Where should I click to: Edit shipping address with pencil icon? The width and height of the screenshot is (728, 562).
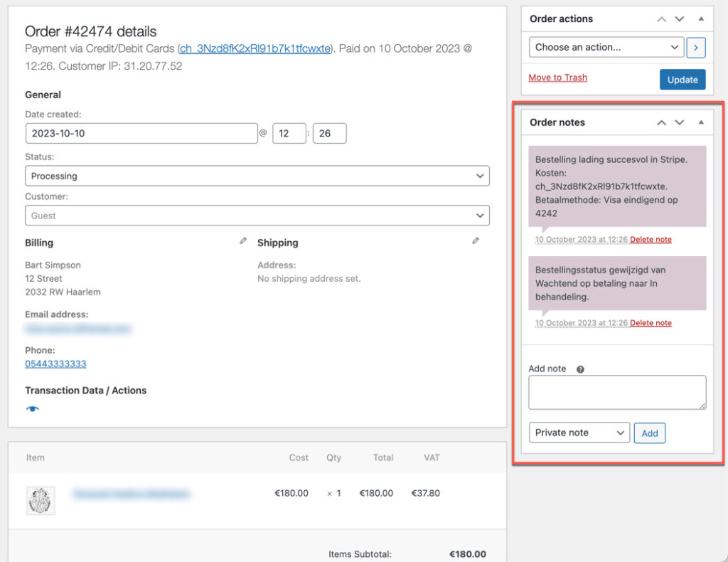[476, 241]
